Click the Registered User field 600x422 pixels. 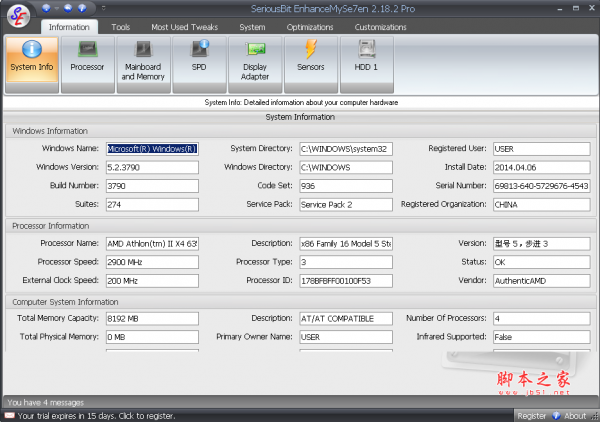pos(541,149)
